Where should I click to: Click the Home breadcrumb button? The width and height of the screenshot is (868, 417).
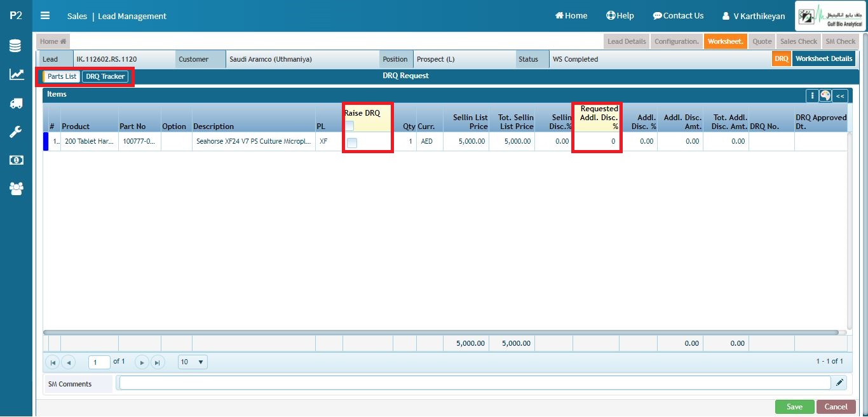point(53,41)
